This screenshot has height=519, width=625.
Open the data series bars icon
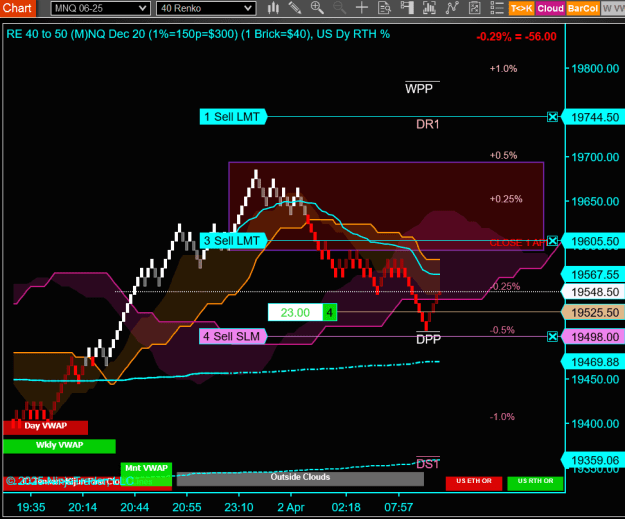pyautogui.click(x=429, y=8)
